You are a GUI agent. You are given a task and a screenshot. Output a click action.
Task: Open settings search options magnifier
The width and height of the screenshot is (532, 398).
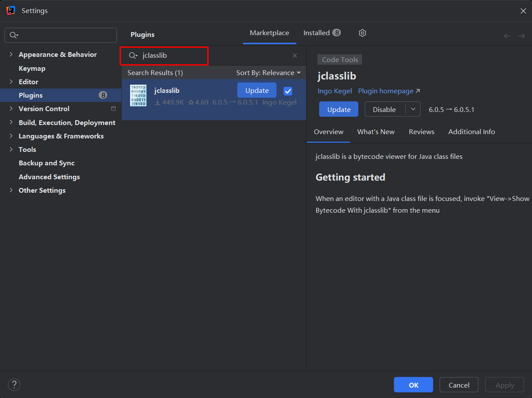click(x=14, y=35)
